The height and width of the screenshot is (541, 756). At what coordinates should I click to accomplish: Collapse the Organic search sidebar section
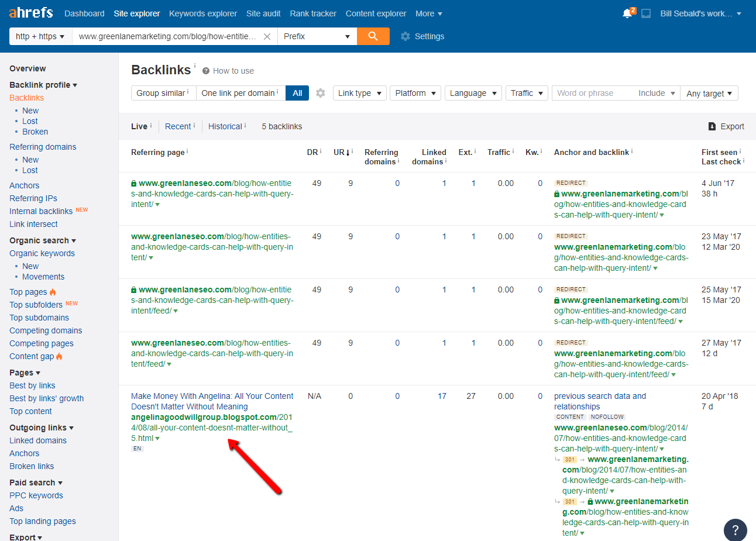point(43,240)
